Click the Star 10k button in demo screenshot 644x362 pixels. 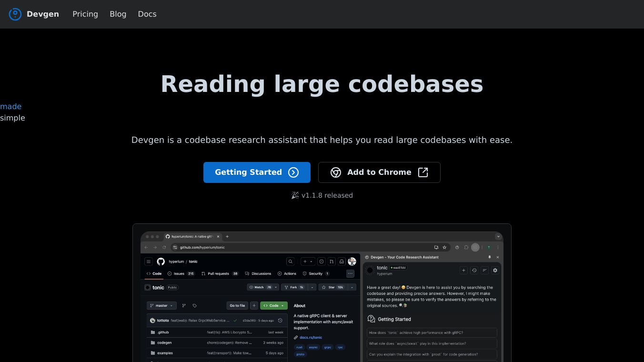point(332,287)
